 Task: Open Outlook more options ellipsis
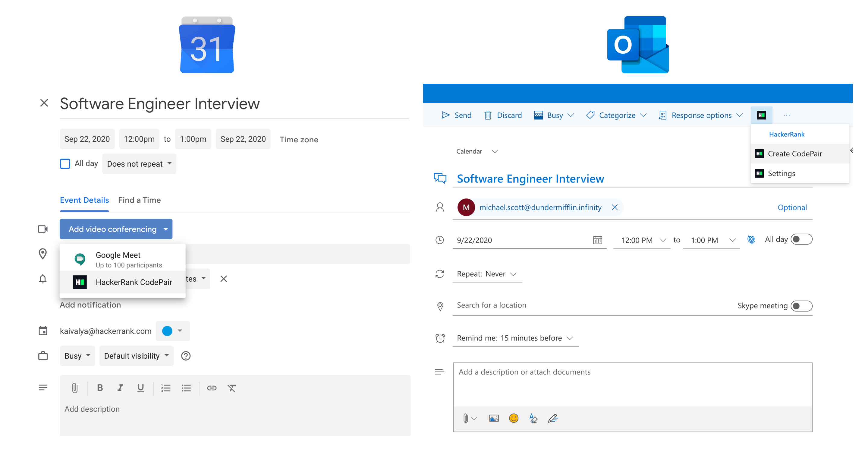pyautogui.click(x=786, y=115)
